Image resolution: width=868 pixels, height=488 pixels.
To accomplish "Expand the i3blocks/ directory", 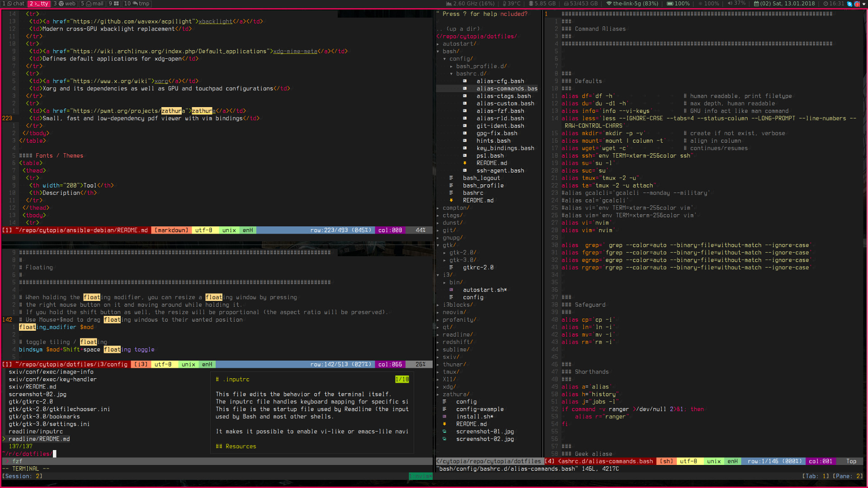I will [x=438, y=305].
